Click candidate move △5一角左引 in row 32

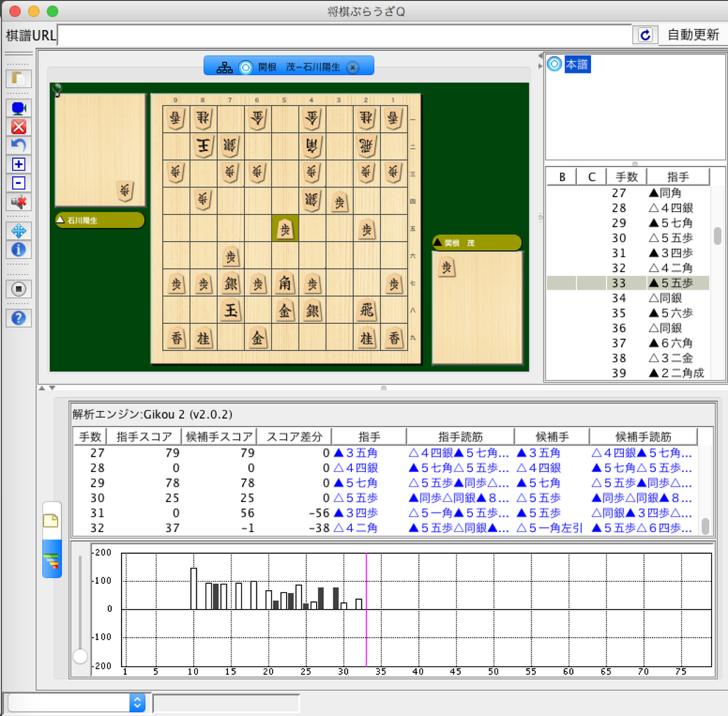click(x=549, y=528)
